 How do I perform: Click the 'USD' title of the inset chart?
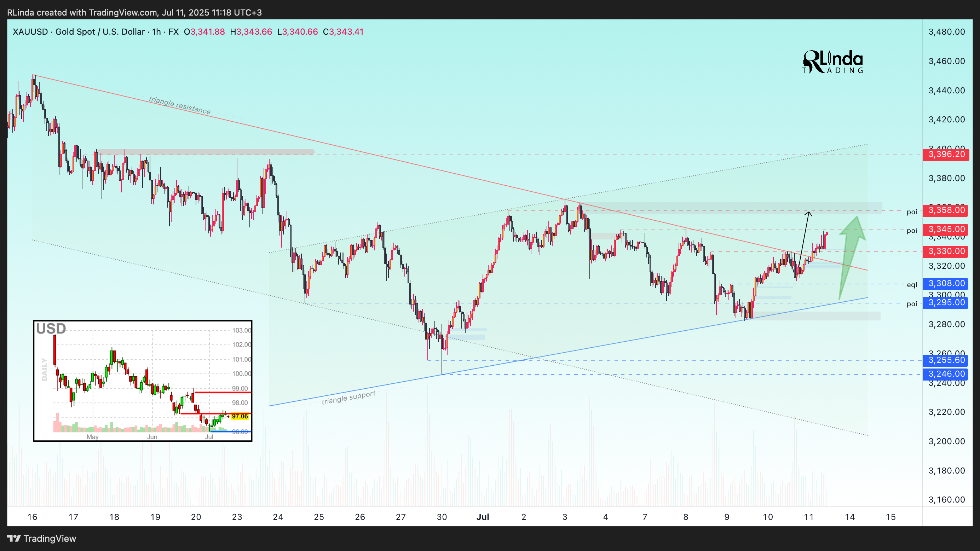51,329
